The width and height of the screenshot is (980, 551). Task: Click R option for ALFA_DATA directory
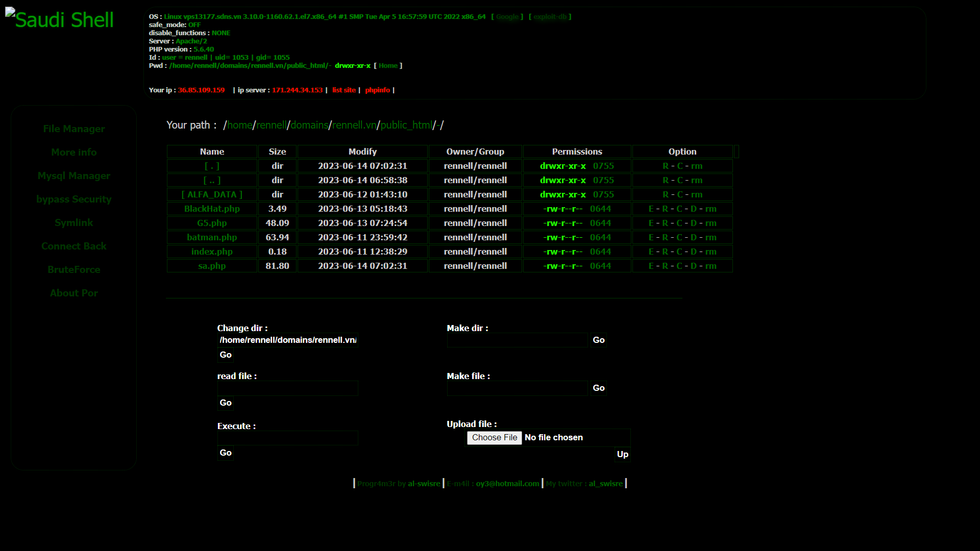tap(666, 195)
